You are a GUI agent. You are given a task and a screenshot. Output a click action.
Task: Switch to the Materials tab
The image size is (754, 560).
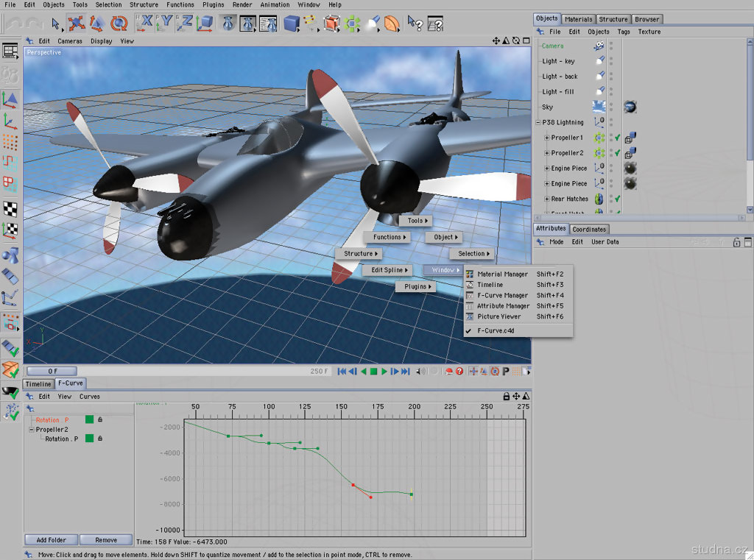[x=578, y=19]
